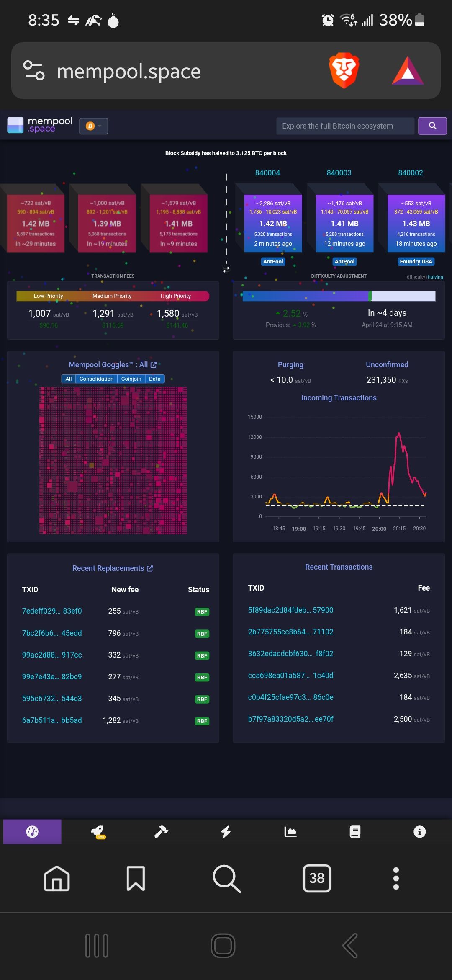This screenshot has height=980, width=452.
Task: Tap the Brave Rewards triangle icon
Action: click(x=407, y=71)
